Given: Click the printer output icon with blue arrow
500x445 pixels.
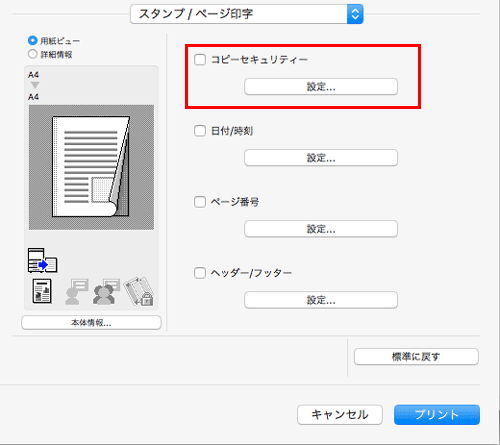Looking at the screenshot, I should pos(42,260).
